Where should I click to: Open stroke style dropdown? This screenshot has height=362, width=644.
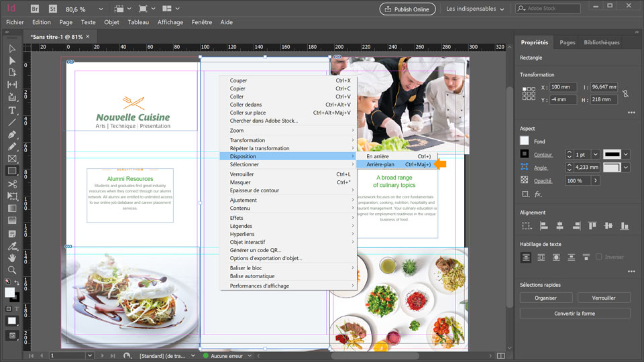click(626, 154)
